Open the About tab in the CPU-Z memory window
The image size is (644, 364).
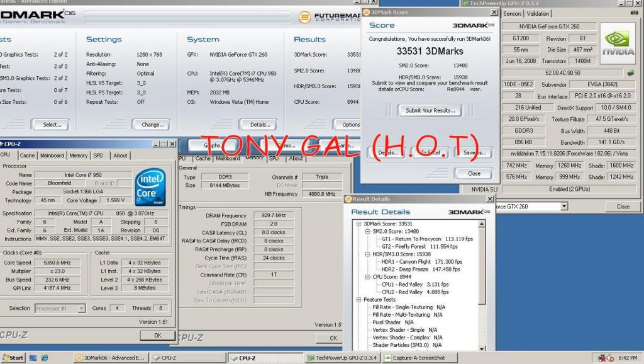pyautogui.click(x=296, y=158)
